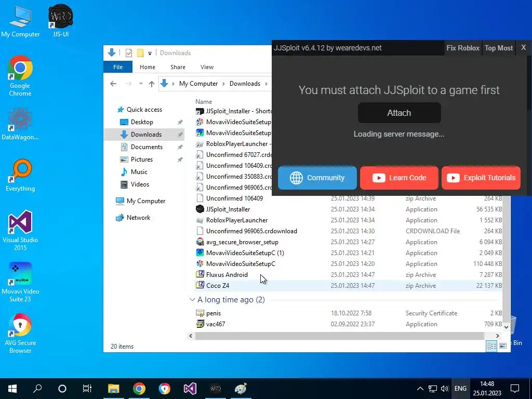The height and width of the screenshot is (399, 532).
Task: Expand the chevron after Downloads in breadcrumb
Action: coord(267,84)
